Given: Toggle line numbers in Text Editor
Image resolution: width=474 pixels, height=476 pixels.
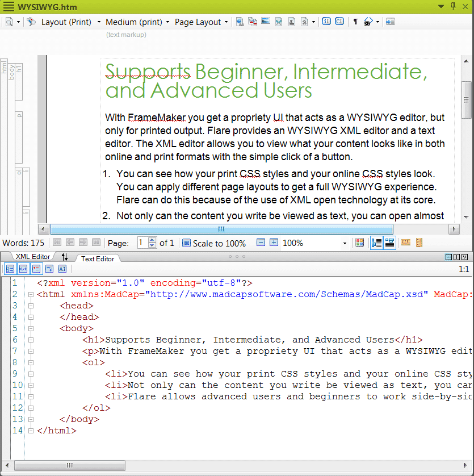Looking at the screenshot, I should [x=10, y=269].
